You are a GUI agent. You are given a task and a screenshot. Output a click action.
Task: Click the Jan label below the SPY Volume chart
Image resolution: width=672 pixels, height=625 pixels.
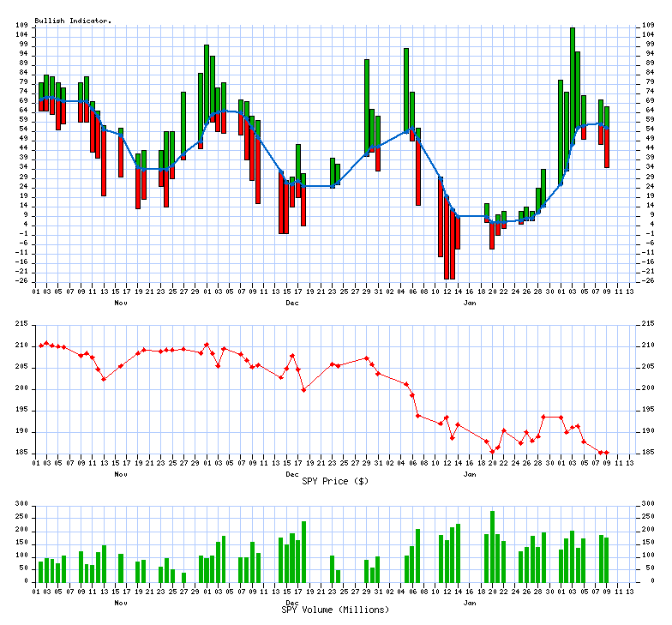pos(470,604)
